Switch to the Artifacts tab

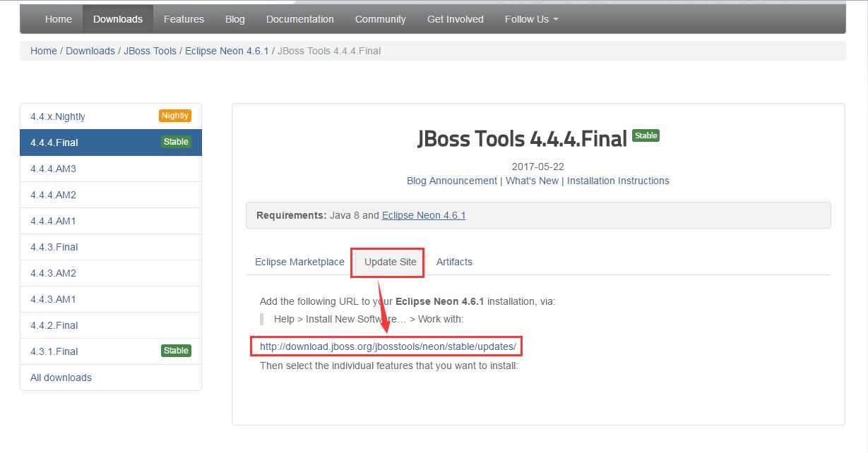(454, 262)
